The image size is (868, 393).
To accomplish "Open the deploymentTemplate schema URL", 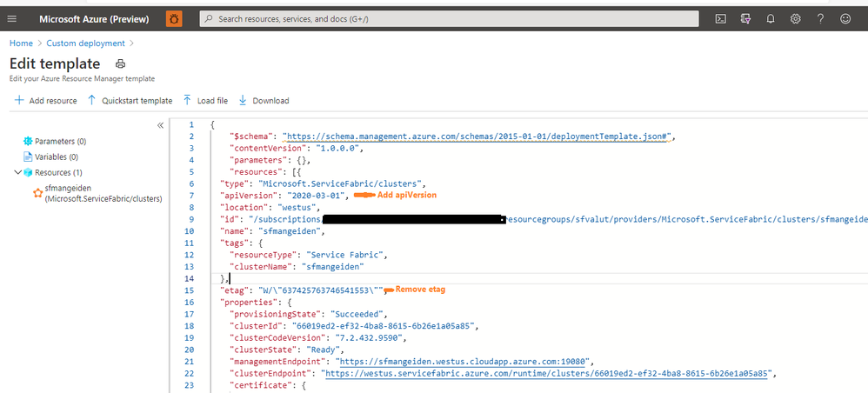I will [477, 137].
